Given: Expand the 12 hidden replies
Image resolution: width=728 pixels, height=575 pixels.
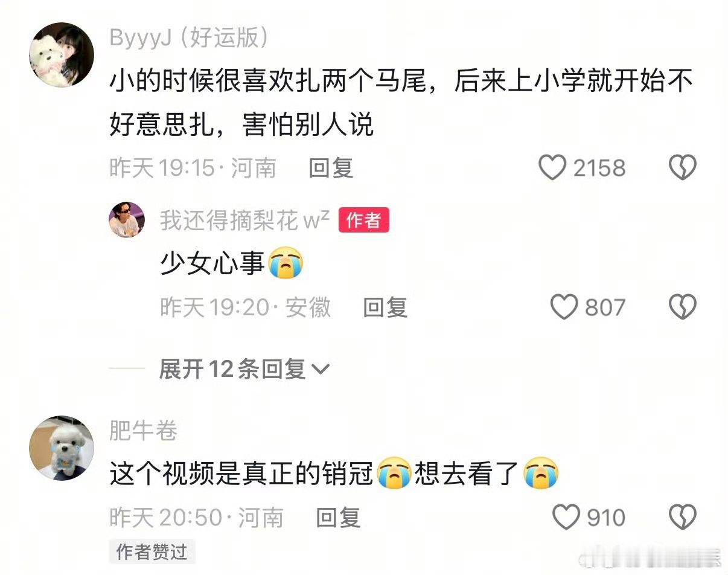Looking at the screenshot, I should point(244,368).
